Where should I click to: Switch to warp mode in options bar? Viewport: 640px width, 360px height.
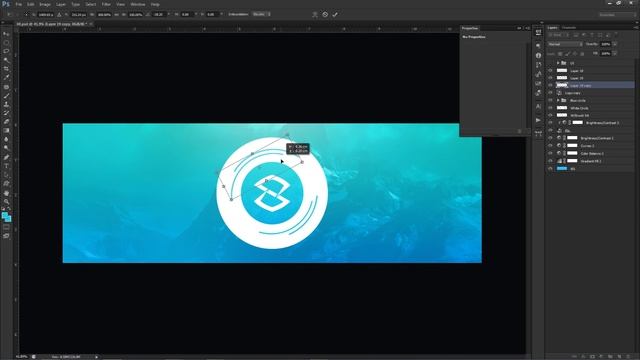[315, 14]
